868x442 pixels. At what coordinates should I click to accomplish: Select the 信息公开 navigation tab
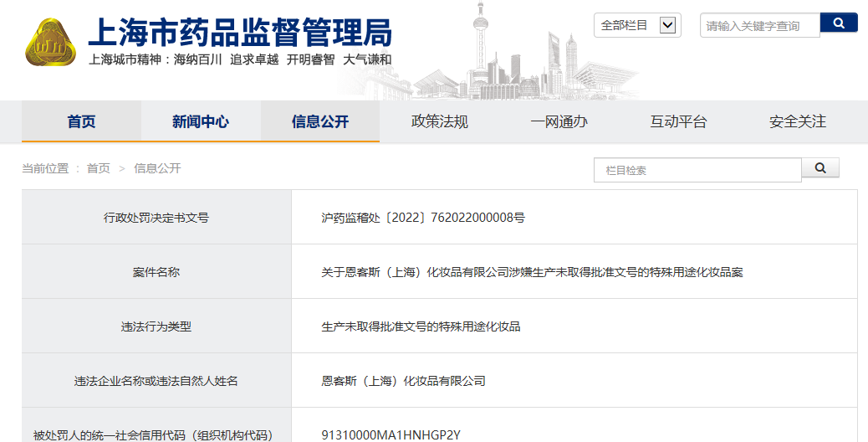click(320, 122)
